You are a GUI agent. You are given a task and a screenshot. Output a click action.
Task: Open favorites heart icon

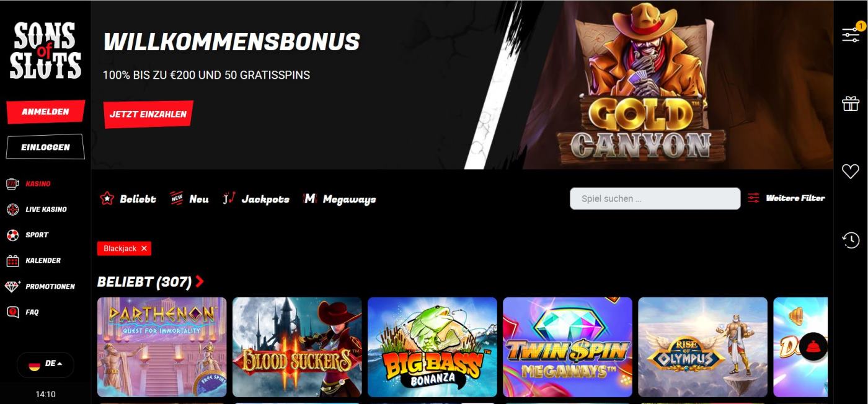[x=851, y=172]
